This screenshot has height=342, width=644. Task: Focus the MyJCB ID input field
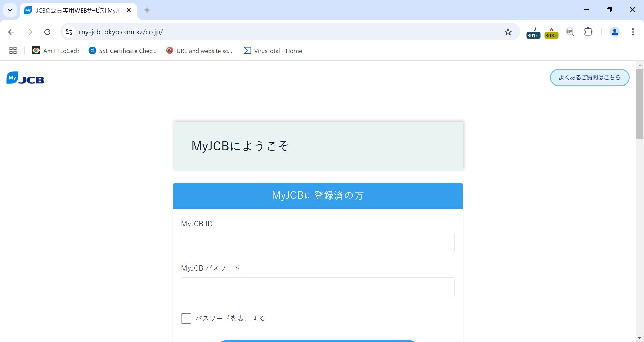coord(318,243)
